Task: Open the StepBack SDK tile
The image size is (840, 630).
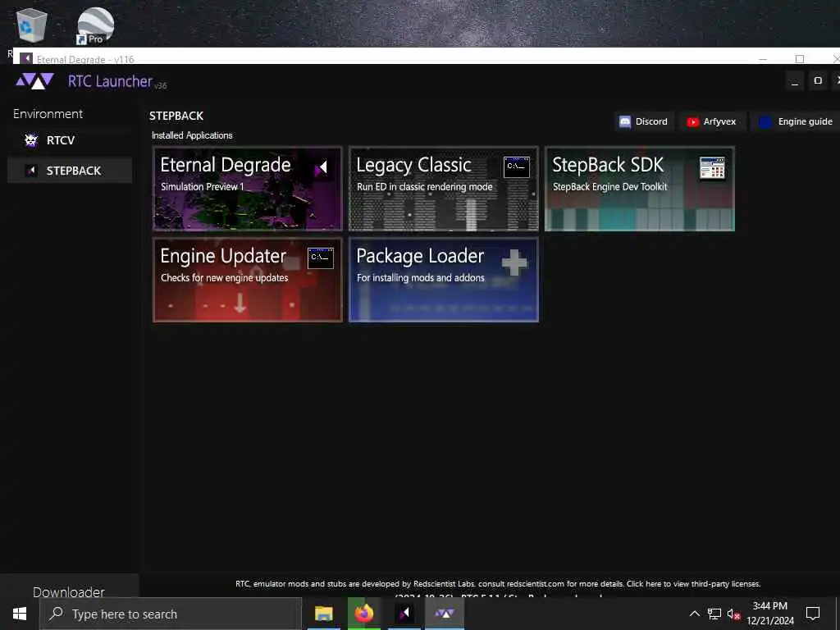Action: [640, 189]
